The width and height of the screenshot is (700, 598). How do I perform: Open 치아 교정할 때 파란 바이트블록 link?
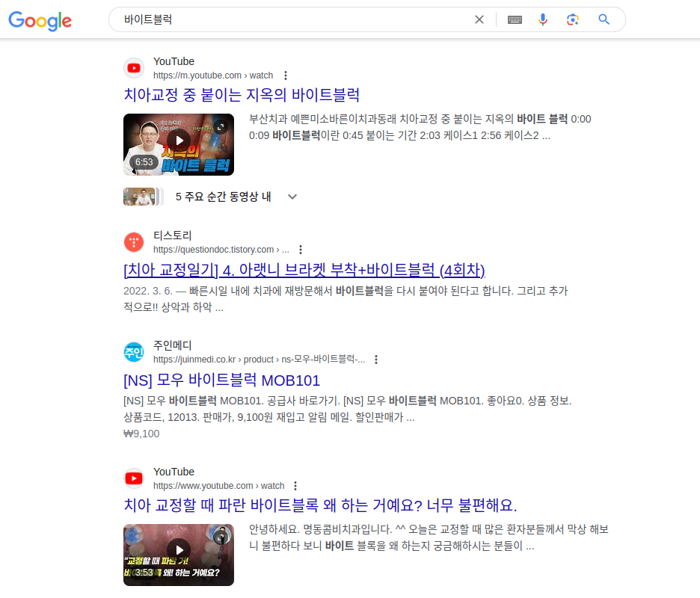click(320, 505)
